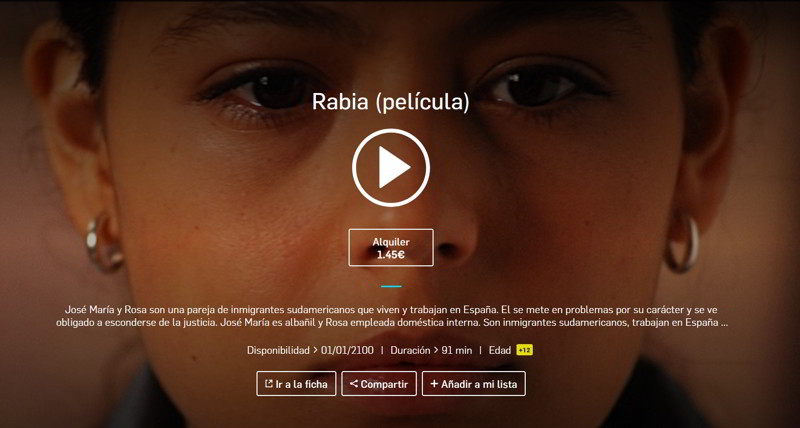The height and width of the screenshot is (428, 800).
Task: Click the plus icon in Añadir a mi lista
Action: point(434,384)
